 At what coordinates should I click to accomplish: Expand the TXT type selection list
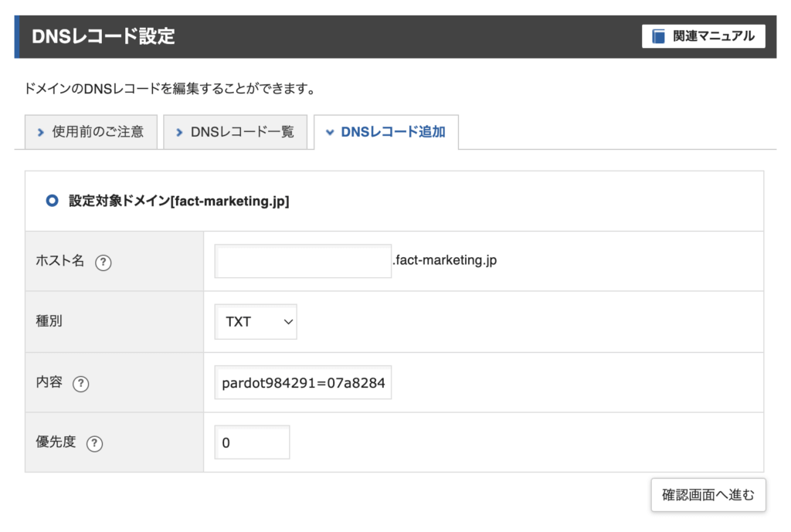(x=255, y=322)
